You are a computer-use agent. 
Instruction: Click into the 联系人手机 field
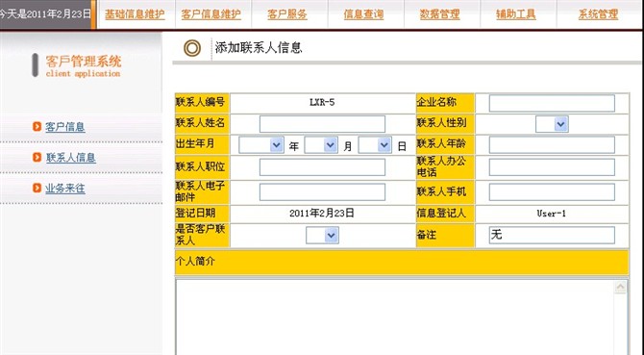(x=552, y=192)
